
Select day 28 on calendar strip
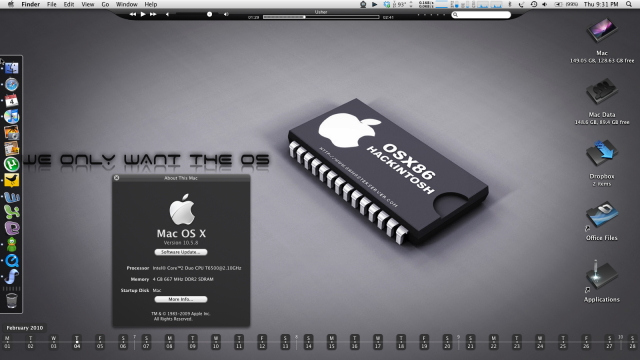pyautogui.click(x=632, y=342)
